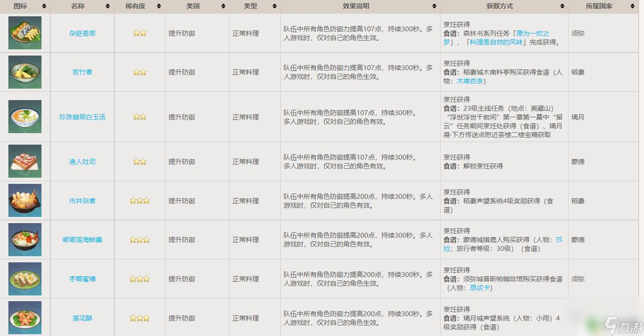Sort table by 所属国家 column arrows
The width and height of the screenshot is (644, 336).
coord(633,6)
